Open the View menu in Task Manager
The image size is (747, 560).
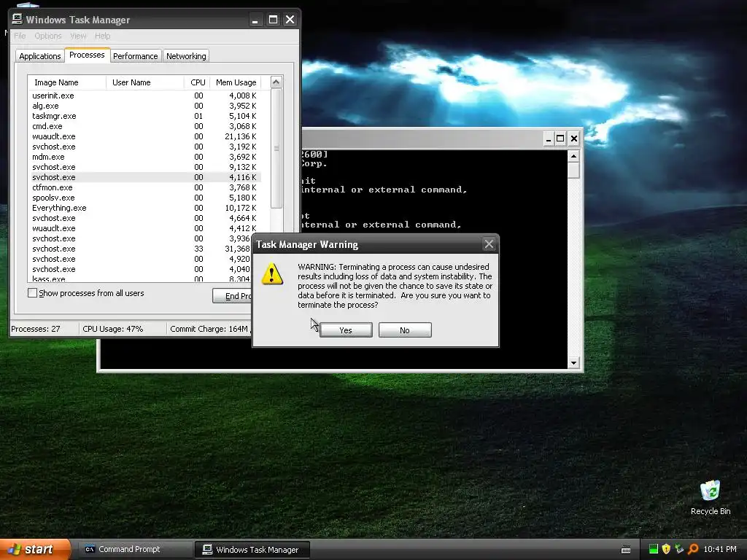pos(78,36)
